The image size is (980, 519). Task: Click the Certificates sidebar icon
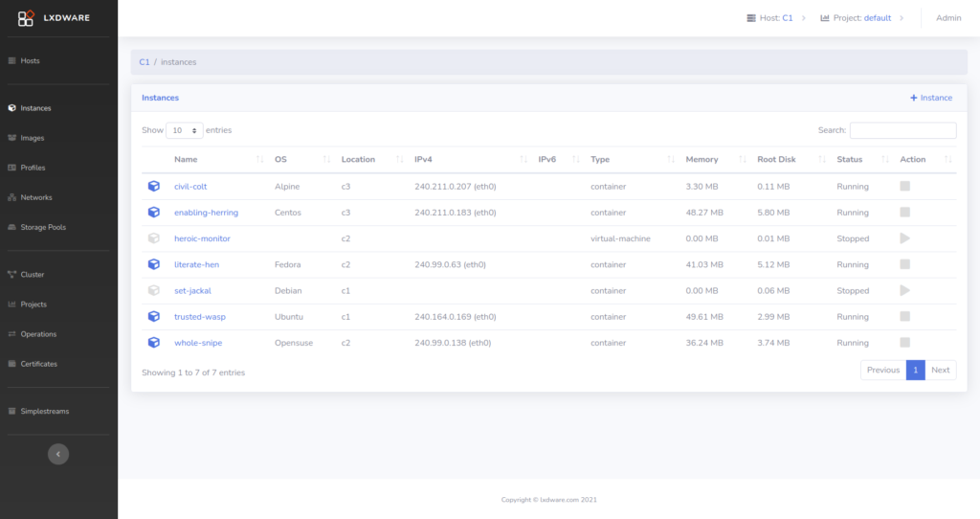click(11, 364)
